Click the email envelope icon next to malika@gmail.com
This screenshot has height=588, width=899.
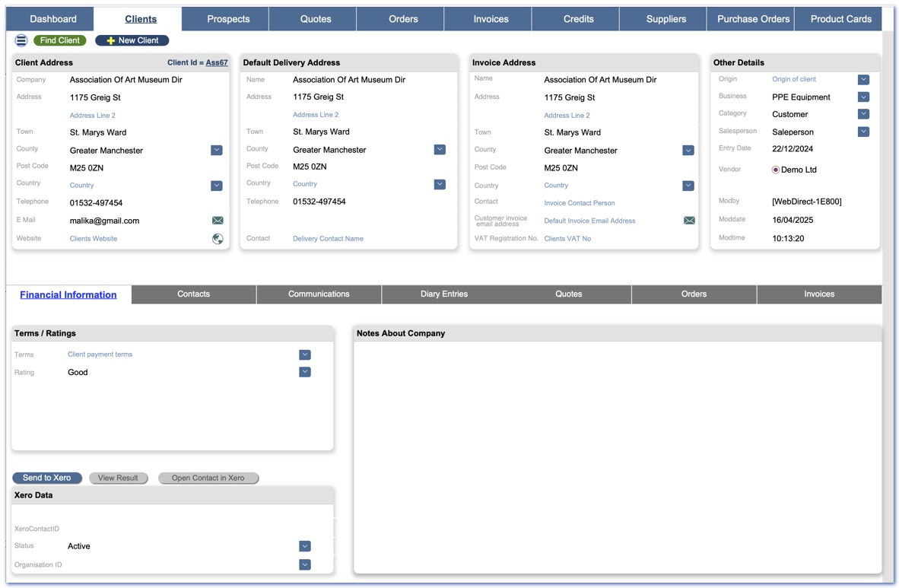[218, 221]
